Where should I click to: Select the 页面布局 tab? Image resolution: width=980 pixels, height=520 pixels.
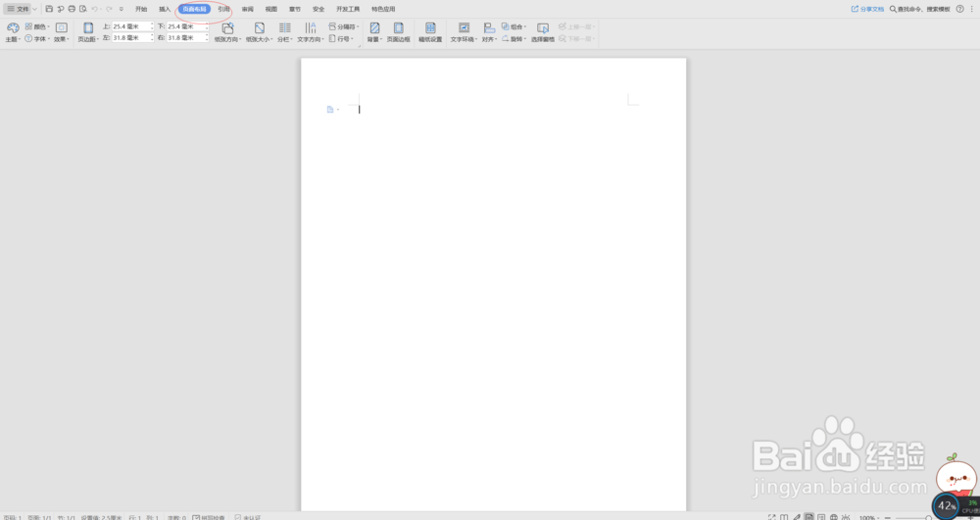click(194, 10)
